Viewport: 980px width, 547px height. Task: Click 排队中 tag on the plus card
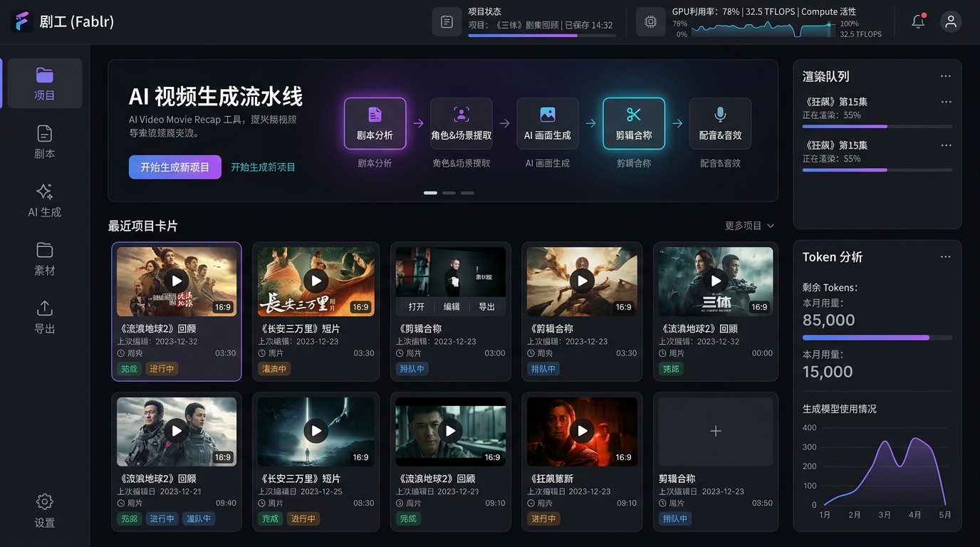point(674,519)
